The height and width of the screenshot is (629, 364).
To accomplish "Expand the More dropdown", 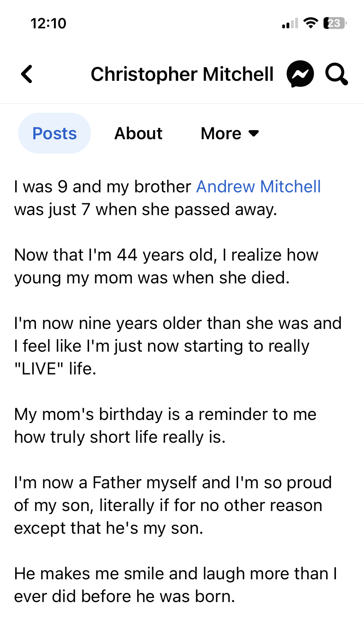I will click(230, 134).
